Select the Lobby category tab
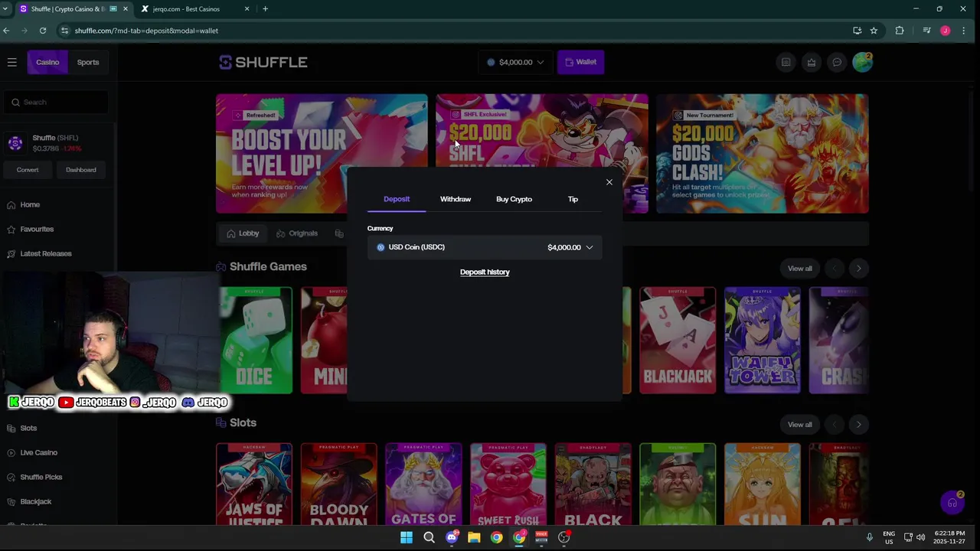Screen dimensions: 980x551 [x=243, y=233]
